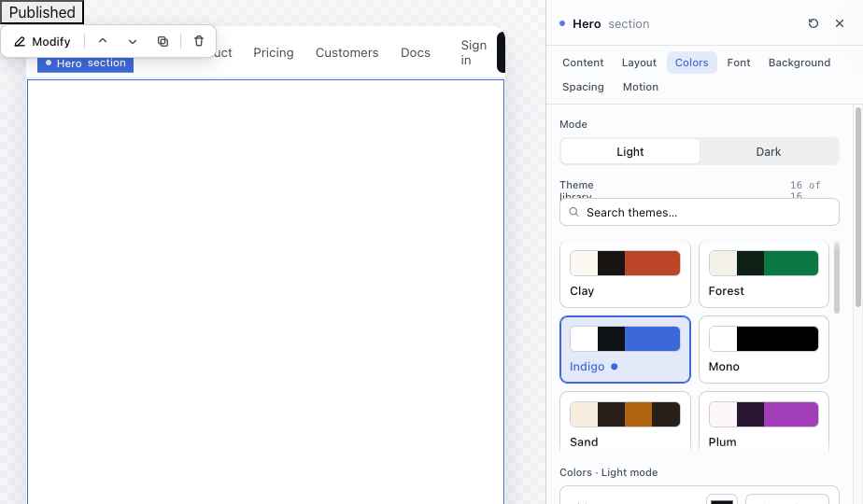Reset Hero section with the undo icon
The width and height of the screenshot is (863, 504).
point(813,23)
